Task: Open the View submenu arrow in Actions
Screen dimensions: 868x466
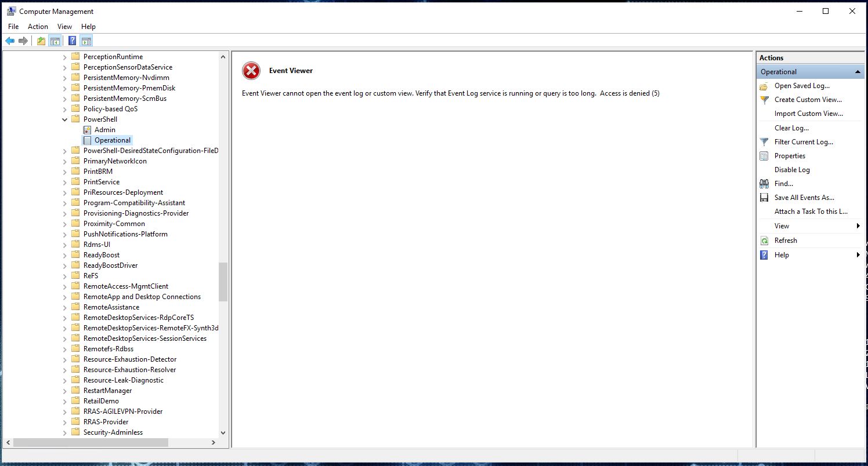Action: pos(858,226)
